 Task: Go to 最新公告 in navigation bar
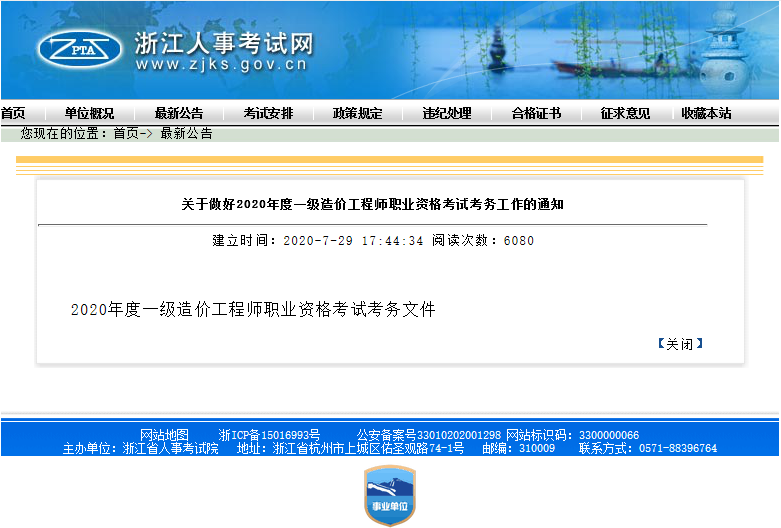point(179,114)
